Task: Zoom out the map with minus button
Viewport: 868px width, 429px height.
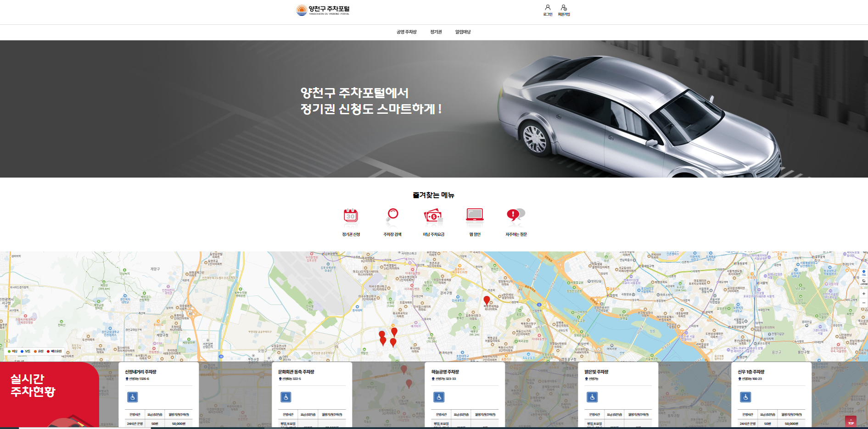Action: pos(864,303)
